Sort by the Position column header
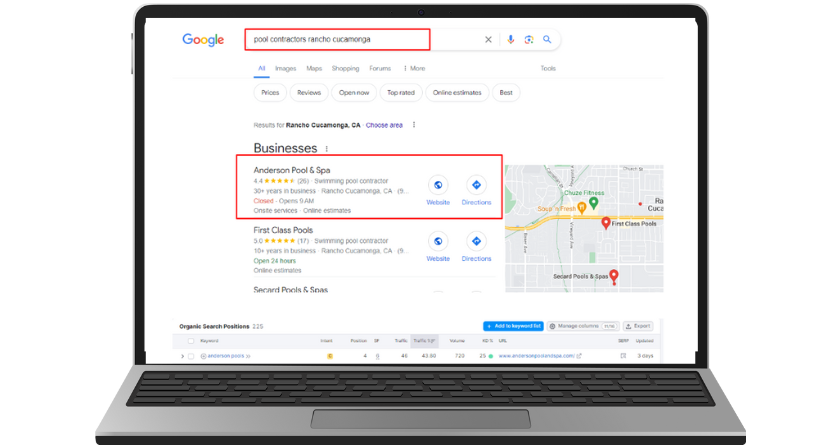837x445 pixels. tap(358, 341)
